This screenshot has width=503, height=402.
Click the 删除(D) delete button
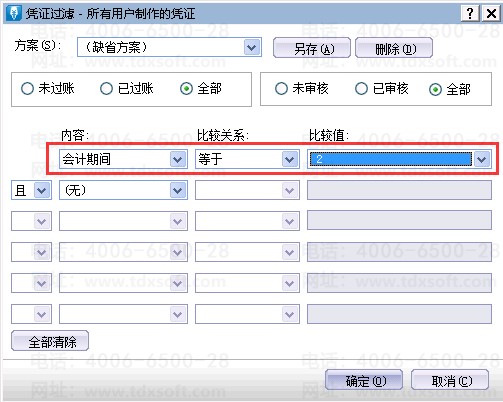394,48
